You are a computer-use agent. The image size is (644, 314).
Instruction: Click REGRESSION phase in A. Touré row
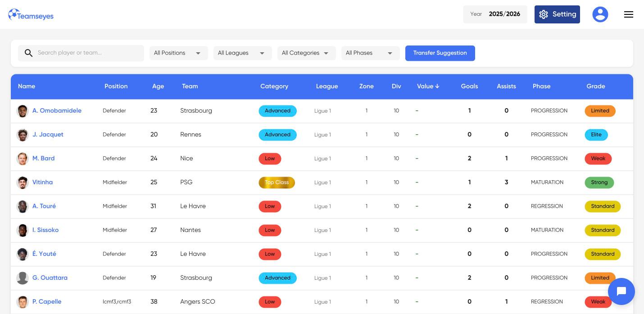click(547, 206)
